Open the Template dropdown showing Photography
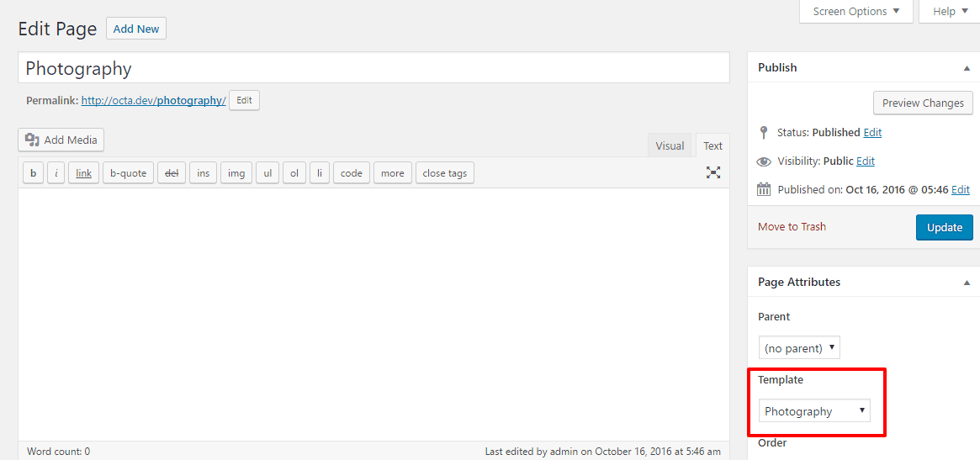Viewport: 980px width, 460px height. 814,411
